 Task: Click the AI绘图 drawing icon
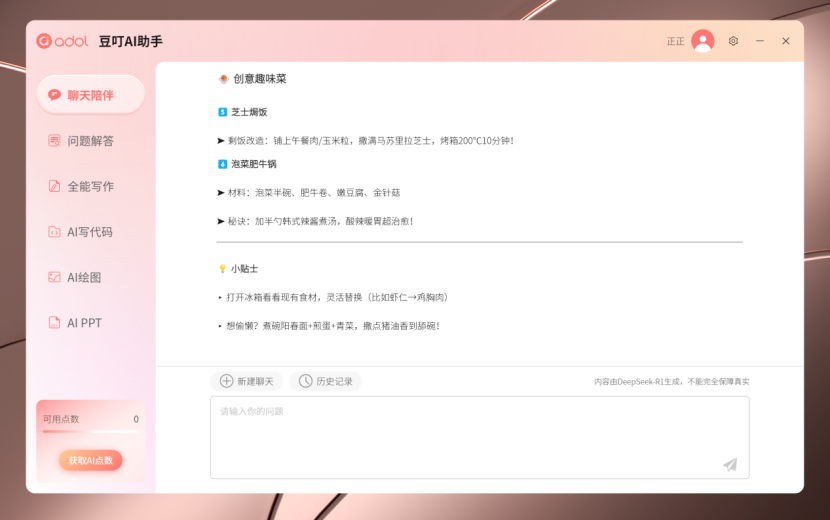click(x=54, y=277)
